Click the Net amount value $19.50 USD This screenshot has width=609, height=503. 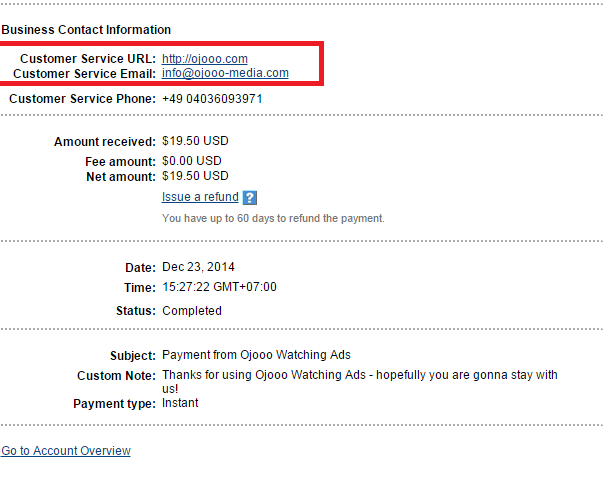(195, 176)
